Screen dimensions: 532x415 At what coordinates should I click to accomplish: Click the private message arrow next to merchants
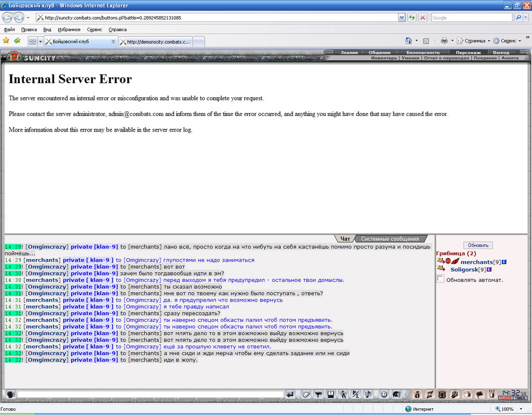pyautogui.click(x=441, y=261)
